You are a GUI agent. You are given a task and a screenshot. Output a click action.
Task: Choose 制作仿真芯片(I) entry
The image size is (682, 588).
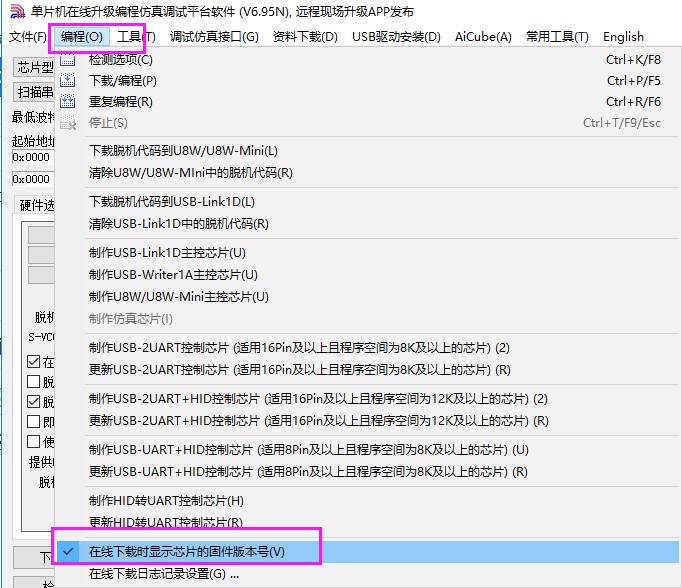(x=367, y=319)
